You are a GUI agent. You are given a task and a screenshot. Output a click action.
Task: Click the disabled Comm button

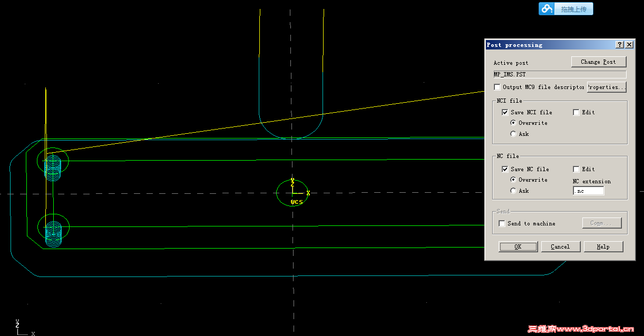coord(602,223)
